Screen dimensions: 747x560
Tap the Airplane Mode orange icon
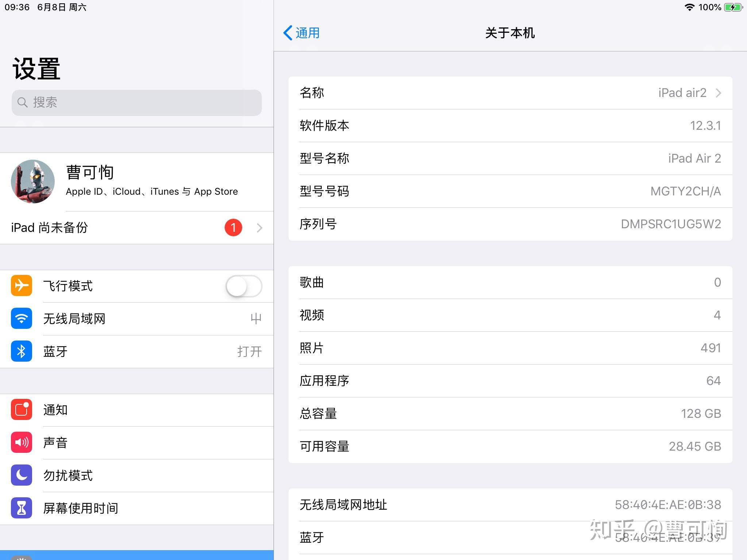tap(22, 285)
